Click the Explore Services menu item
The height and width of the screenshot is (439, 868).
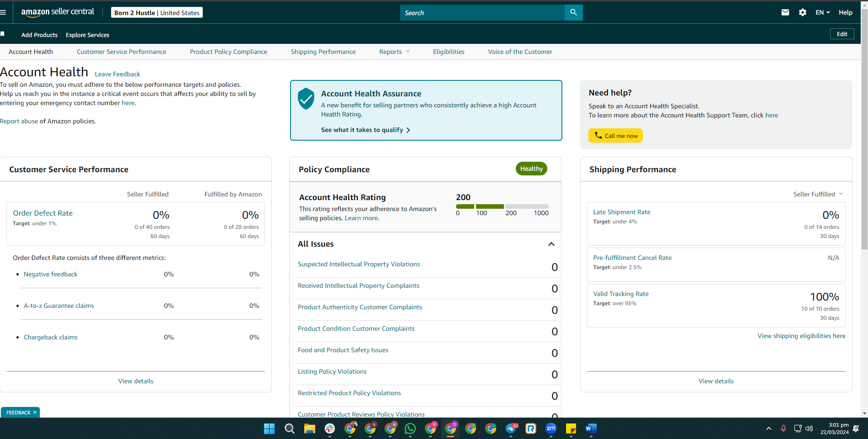87,35
